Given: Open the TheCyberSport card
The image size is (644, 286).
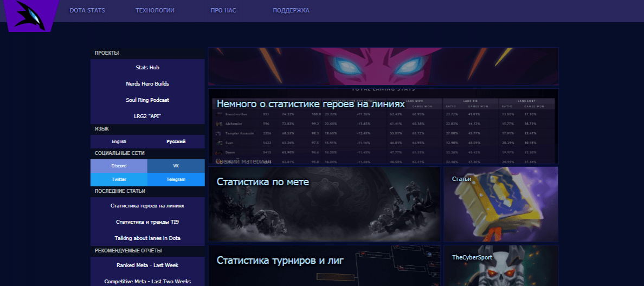Looking at the screenshot, I should tap(501, 265).
